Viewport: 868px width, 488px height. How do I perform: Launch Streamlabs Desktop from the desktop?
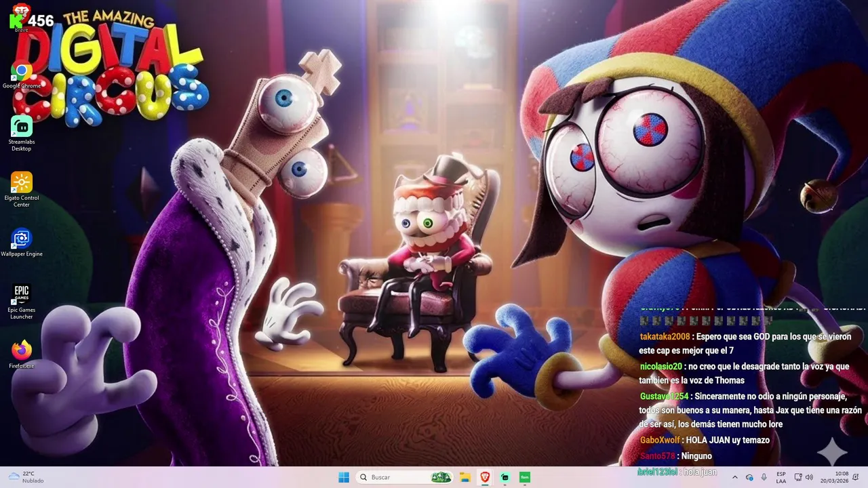(22, 133)
